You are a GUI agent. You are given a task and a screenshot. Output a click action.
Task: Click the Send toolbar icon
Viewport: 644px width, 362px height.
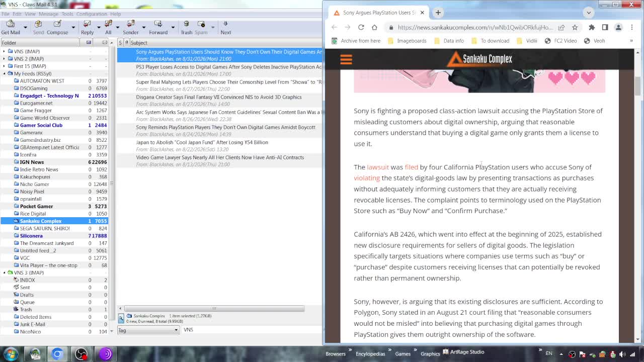click(x=38, y=24)
